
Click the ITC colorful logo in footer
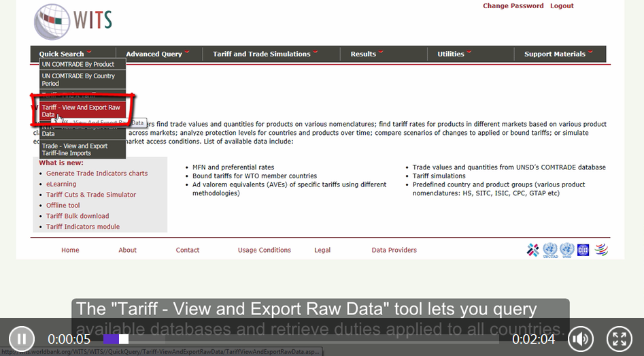point(533,250)
